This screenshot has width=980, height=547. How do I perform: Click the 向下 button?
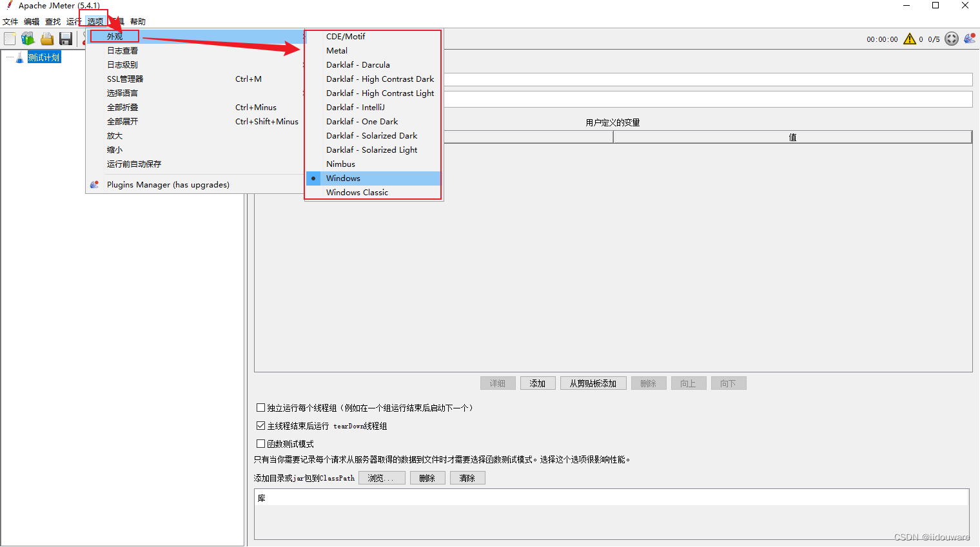[x=729, y=383]
